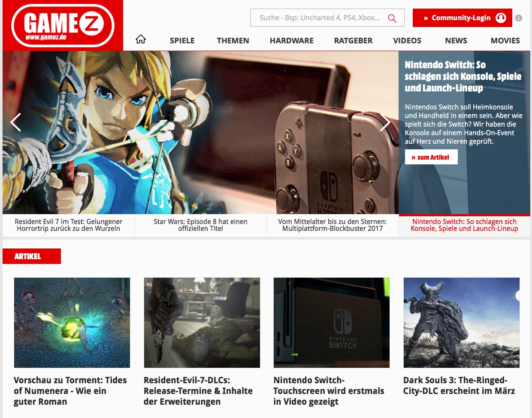
Task: Open the RATGEBER menu
Action: [354, 41]
